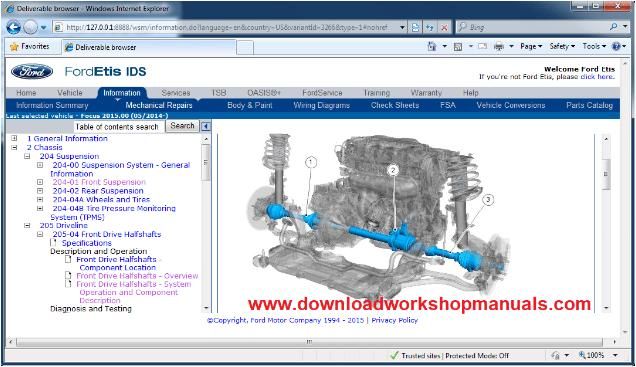Click the horizontal scrollbar at page bottom
Image resolution: width=636 pixels, height=367 pixels.
point(309,342)
